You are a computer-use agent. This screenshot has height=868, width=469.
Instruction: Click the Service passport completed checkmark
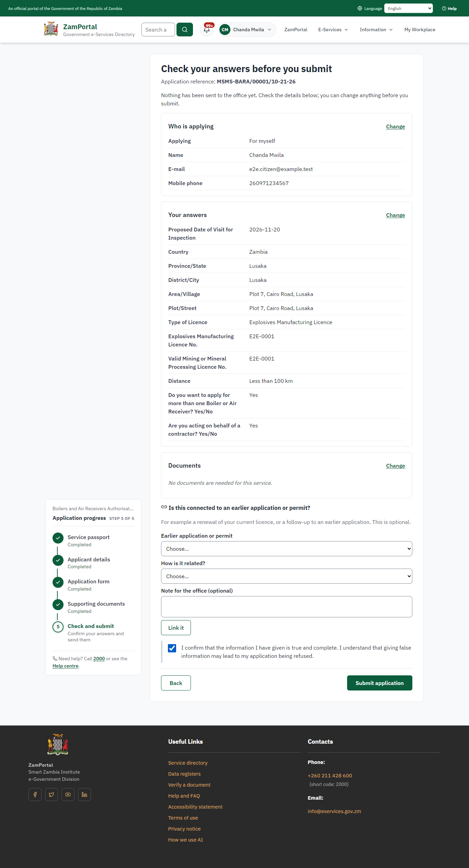pyautogui.click(x=58, y=538)
